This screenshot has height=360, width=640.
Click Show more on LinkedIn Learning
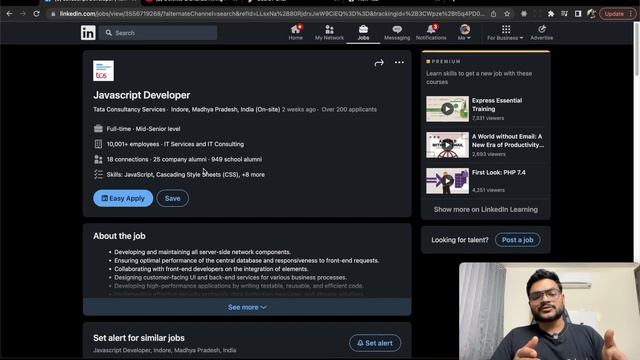(486, 209)
